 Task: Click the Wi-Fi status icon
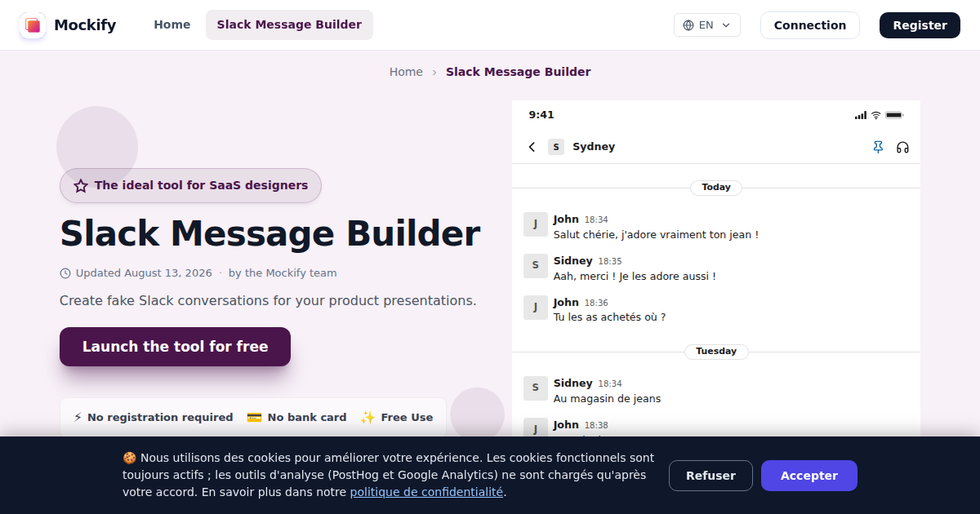click(x=875, y=115)
